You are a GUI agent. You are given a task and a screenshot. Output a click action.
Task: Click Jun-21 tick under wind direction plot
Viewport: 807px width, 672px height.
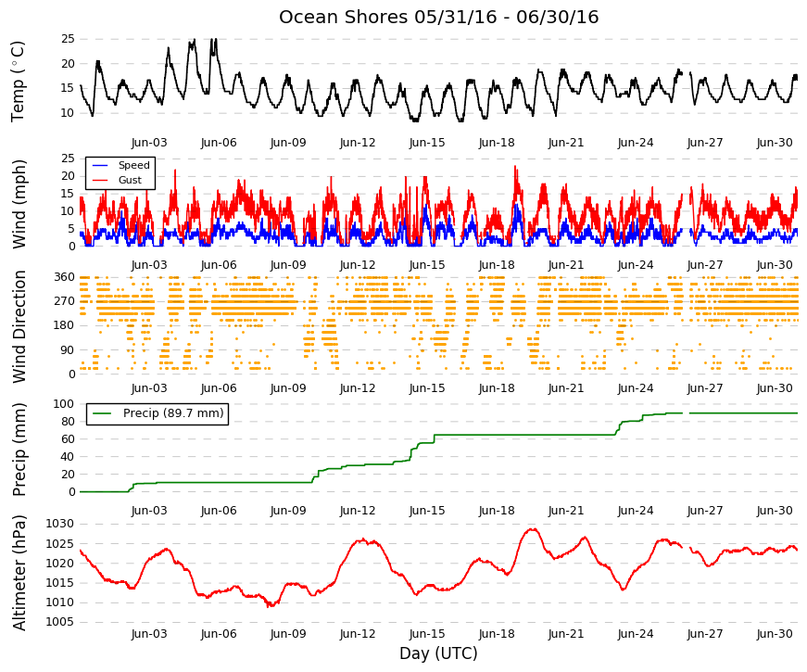566,388
